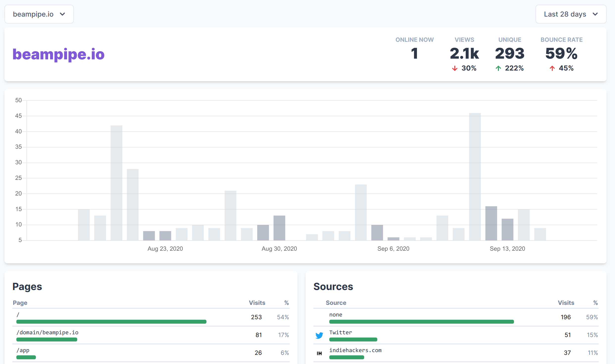Click the green up arrow under Unique

tap(498, 68)
